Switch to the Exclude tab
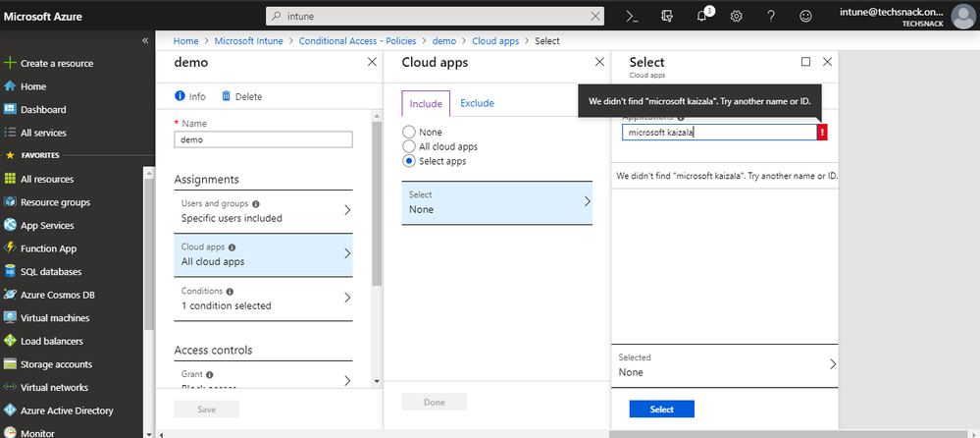Screen dimensions: 980x438 (x=477, y=103)
